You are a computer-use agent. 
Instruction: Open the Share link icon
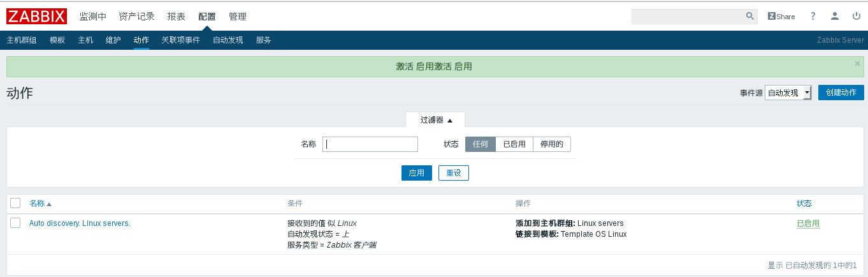pyautogui.click(x=781, y=16)
